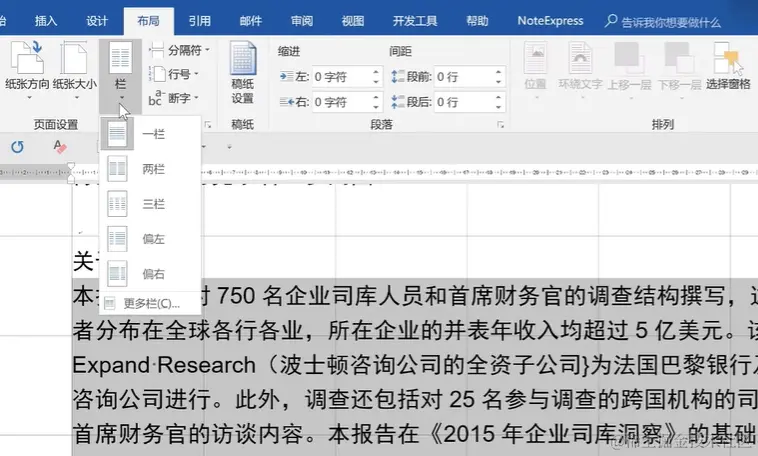758x456 pixels.
Task: Switch to the 引用 tab
Action: tap(200, 21)
